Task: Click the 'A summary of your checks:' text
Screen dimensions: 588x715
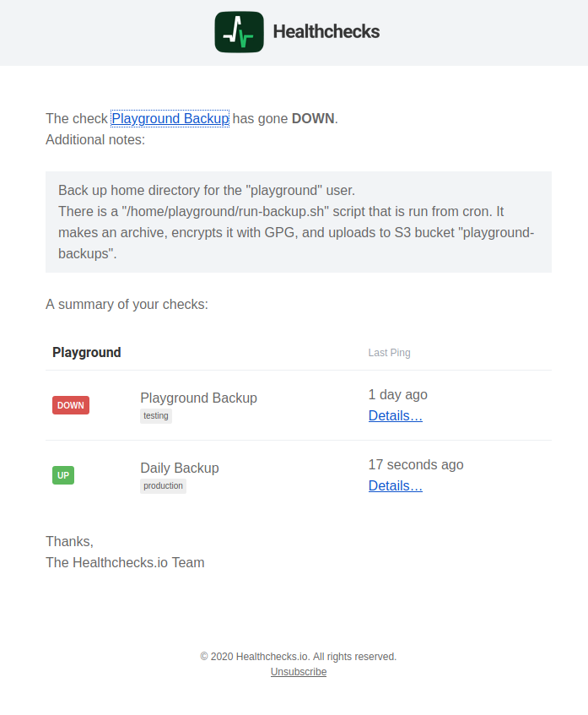Action: coord(127,305)
